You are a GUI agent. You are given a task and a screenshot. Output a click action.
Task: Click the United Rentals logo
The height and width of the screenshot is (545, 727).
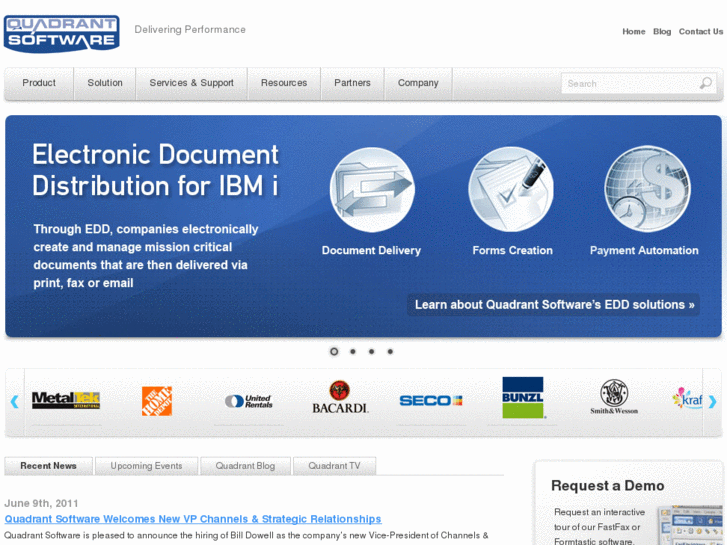249,401
